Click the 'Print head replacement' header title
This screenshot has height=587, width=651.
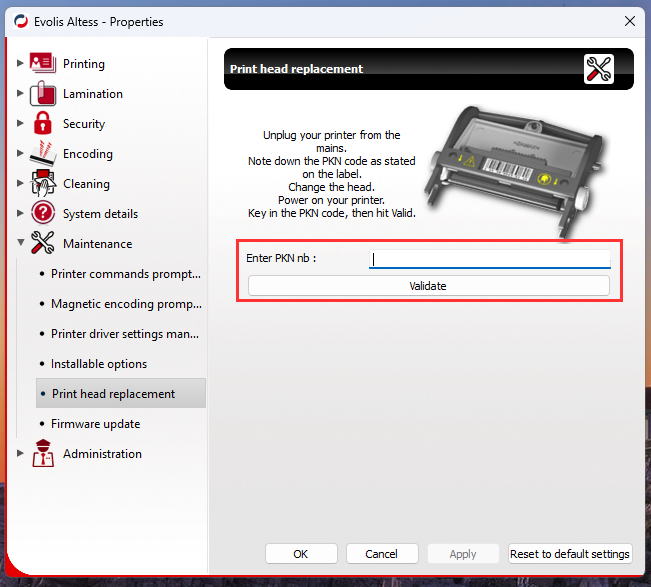click(x=296, y=69)
